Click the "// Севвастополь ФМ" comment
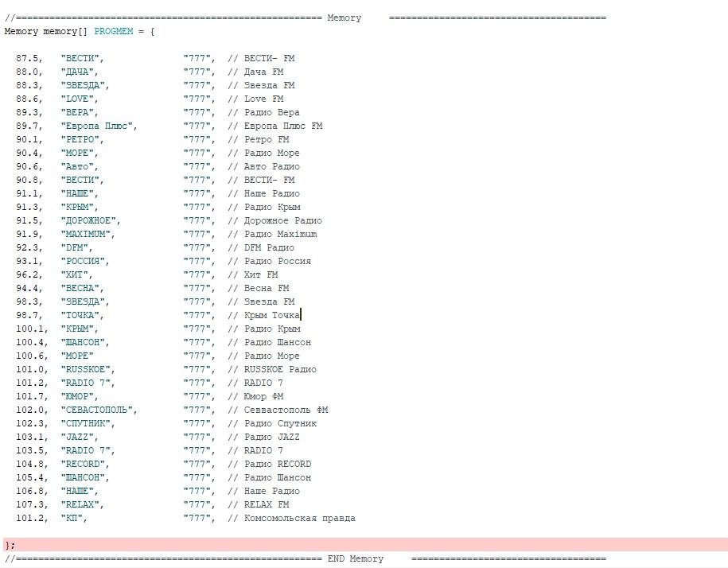 point(278,410)
